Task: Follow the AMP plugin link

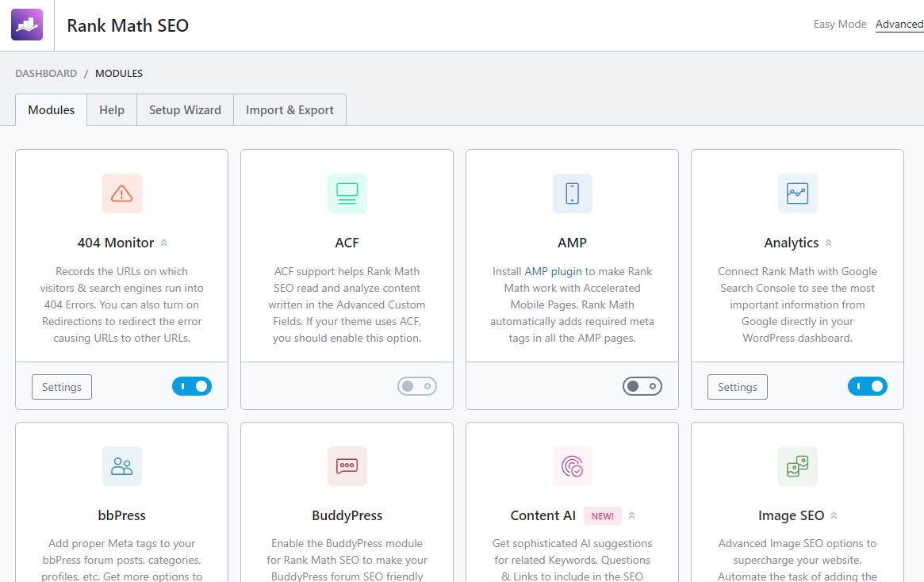Action: click(554, 271)
